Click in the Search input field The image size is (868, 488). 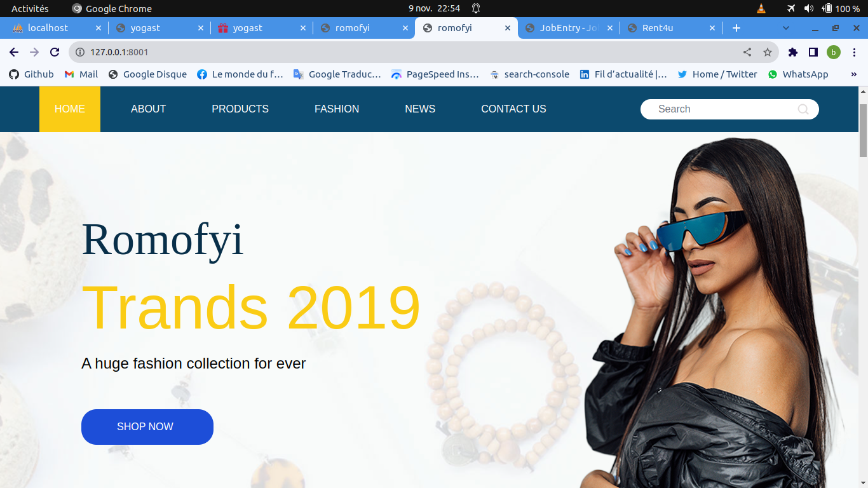724,109
